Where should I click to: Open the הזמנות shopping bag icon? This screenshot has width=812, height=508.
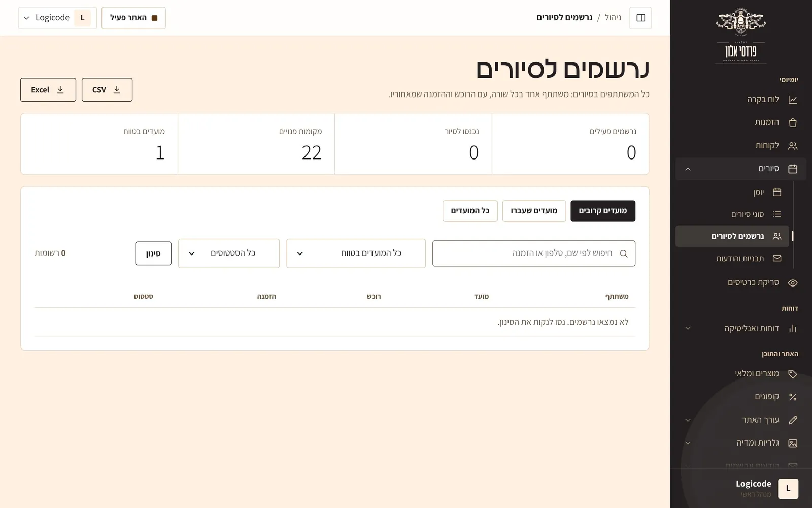click(793, 122)
